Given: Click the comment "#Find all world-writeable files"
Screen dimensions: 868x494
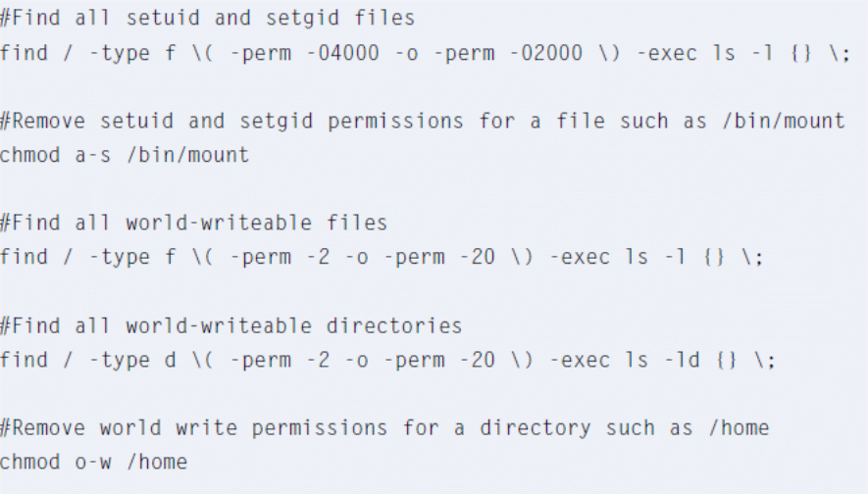Looking at the screenshot, I should 194,222.
